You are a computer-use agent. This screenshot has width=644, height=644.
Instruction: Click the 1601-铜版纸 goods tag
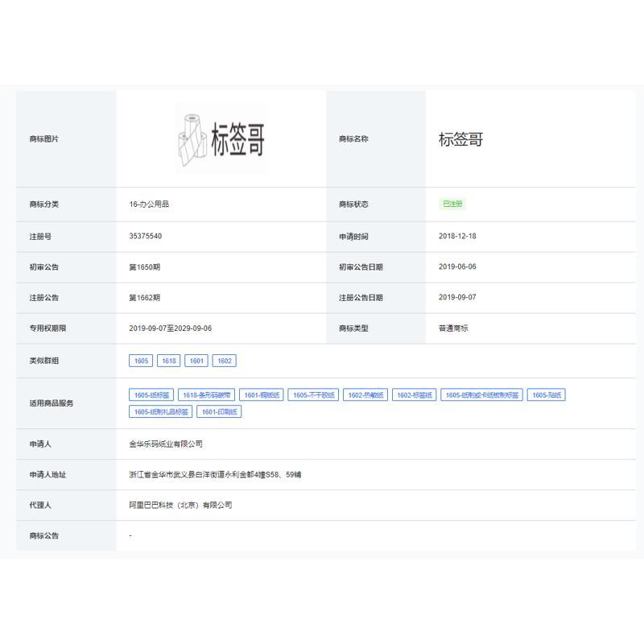point(262,394)
